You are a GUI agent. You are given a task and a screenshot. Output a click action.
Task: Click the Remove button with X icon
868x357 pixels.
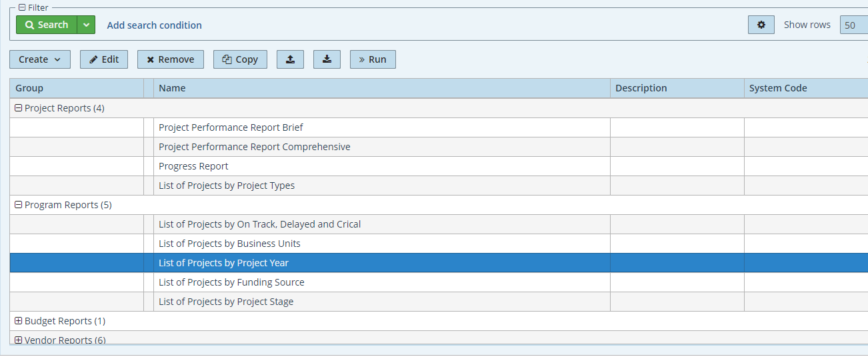170,59
